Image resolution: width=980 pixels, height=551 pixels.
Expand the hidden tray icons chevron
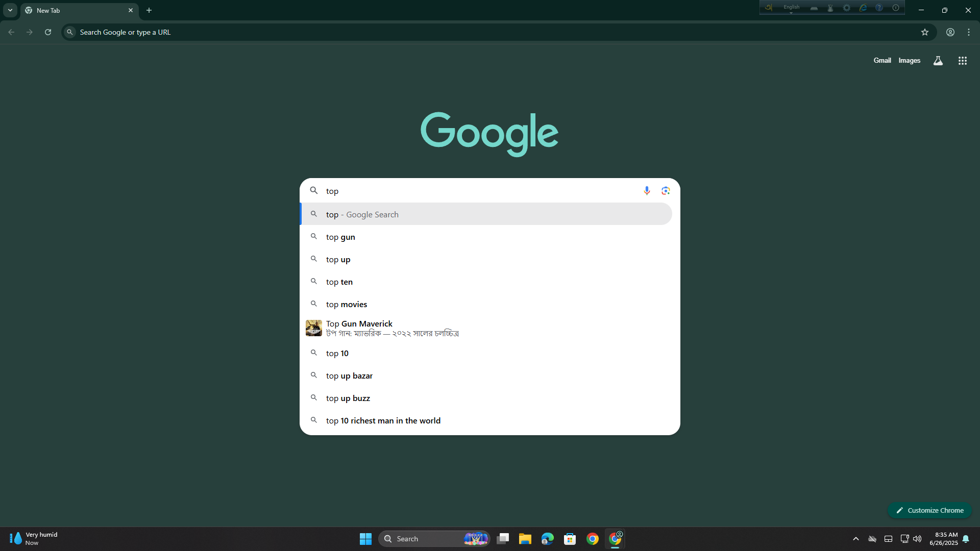(856, 539)
